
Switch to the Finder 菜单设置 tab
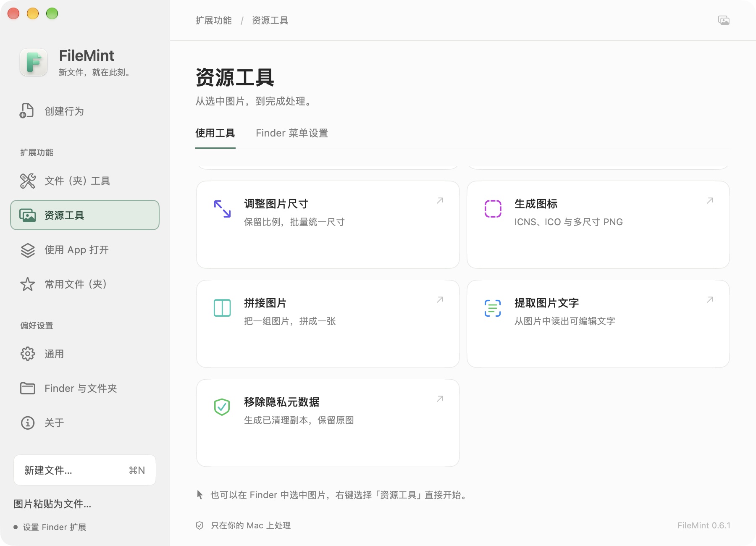(x=292, y=133)
